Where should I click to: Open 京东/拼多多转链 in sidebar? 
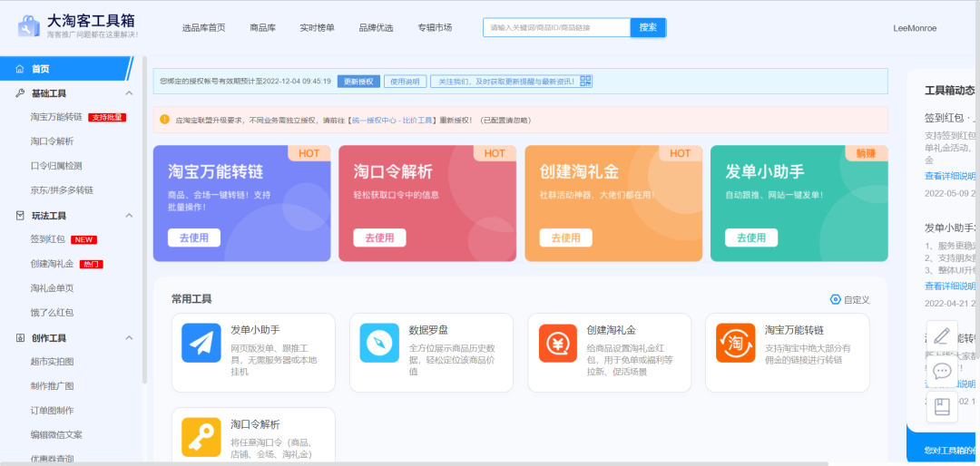[x=62, y=189]
